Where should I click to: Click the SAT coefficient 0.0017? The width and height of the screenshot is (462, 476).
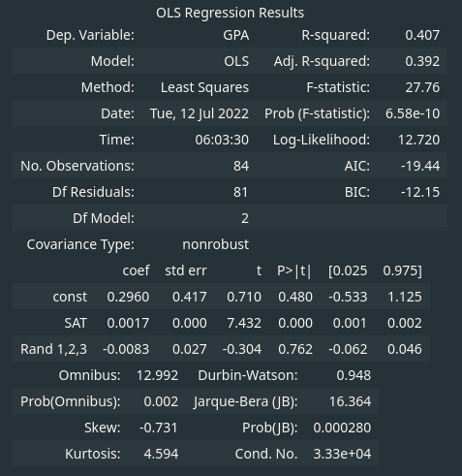[x=128, y=323]
